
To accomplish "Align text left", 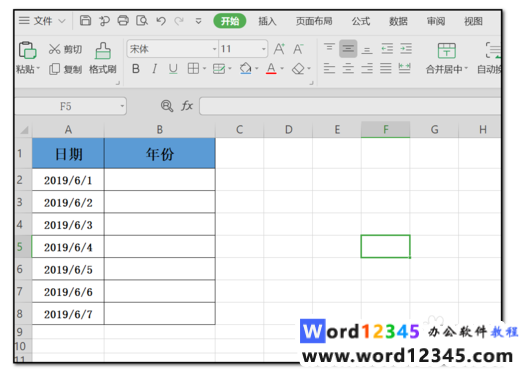I will tap(329, 68).
